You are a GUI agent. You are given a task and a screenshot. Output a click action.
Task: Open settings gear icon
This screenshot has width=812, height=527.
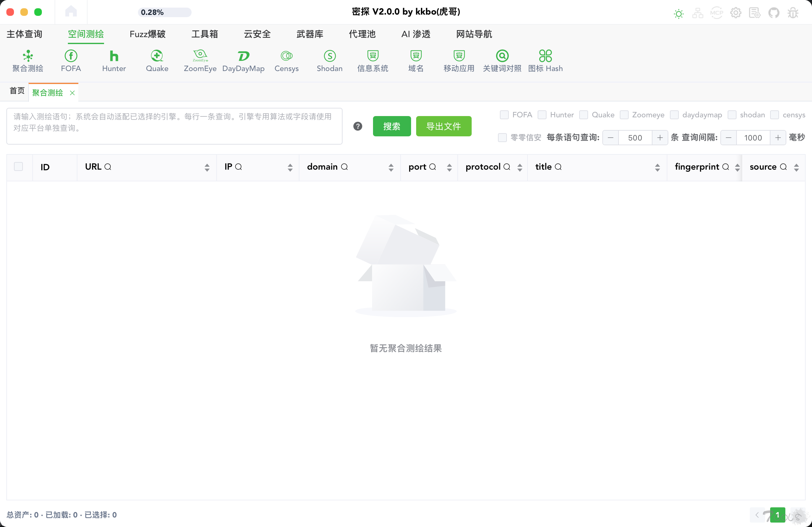[x=736, y=13]
